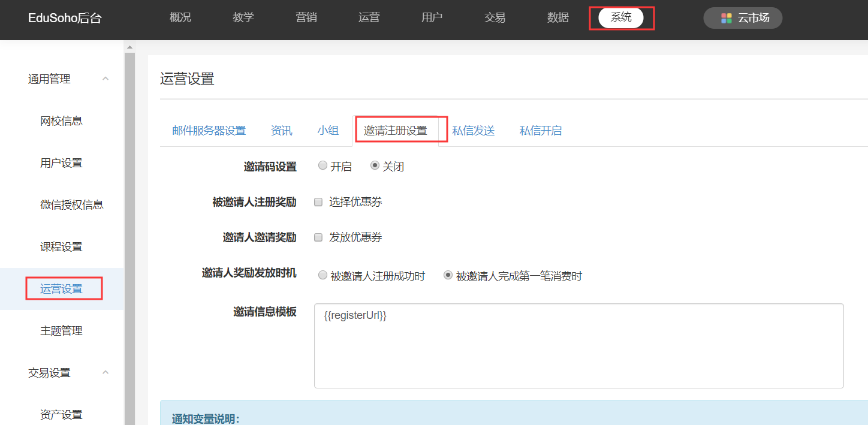
Task: Click the colorful 云市场 grid icon
Action: pos(726,18)
